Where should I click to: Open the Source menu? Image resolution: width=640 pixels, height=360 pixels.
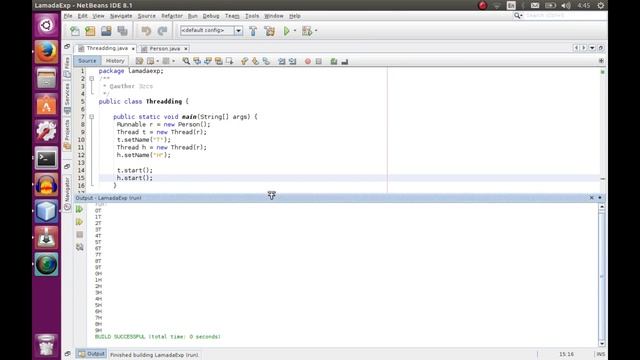[147, 16]
